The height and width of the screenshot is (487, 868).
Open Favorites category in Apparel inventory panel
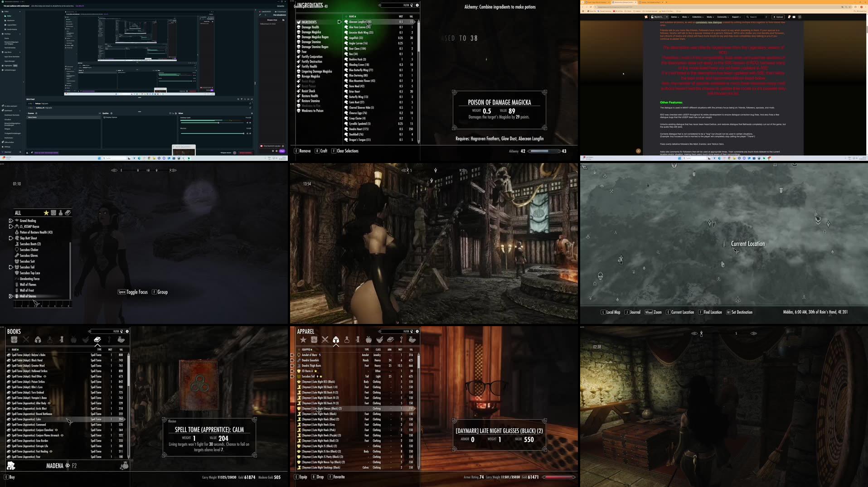click(x=303, y=340)
